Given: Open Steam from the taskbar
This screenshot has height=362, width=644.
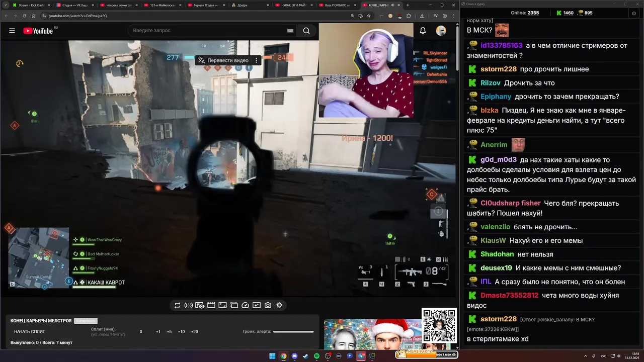Looking at the screenshot, I should 305,356.
